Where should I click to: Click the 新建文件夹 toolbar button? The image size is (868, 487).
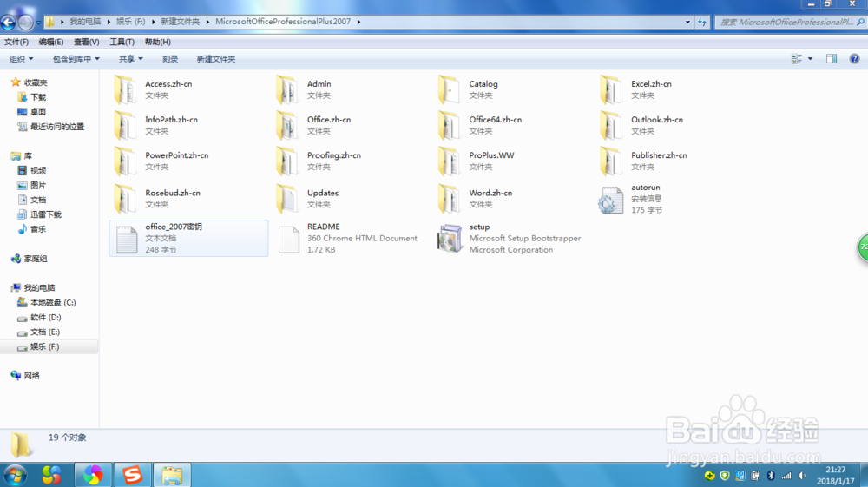[216, 59]
